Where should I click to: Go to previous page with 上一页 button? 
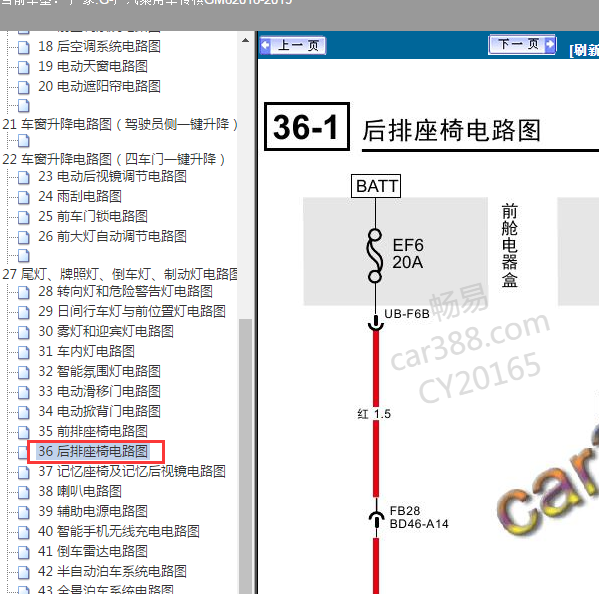tap(293, 46)
